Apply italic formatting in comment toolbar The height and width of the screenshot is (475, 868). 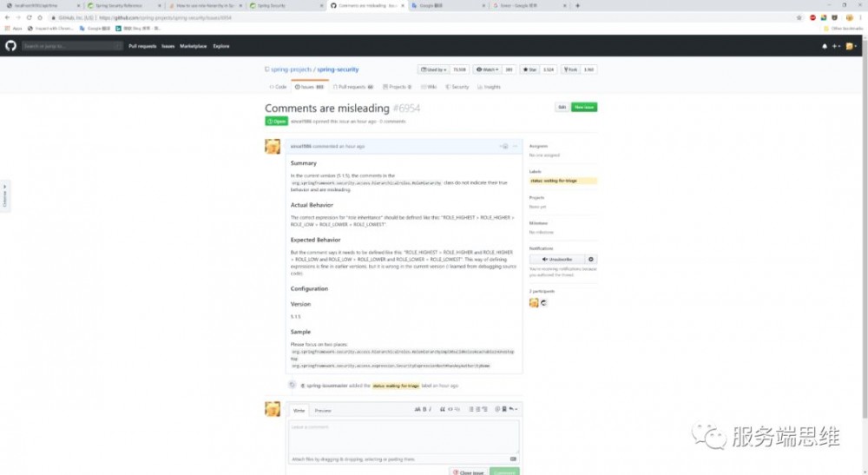pos(431,409)
